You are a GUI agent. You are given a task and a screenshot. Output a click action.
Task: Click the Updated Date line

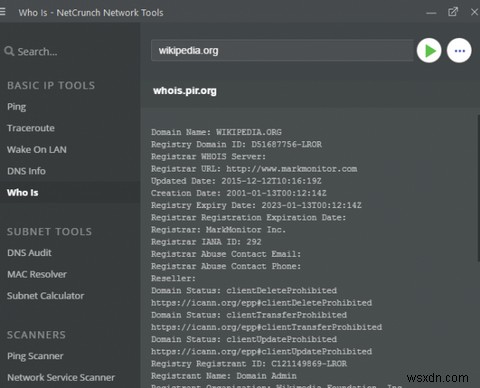click(236, 181)
